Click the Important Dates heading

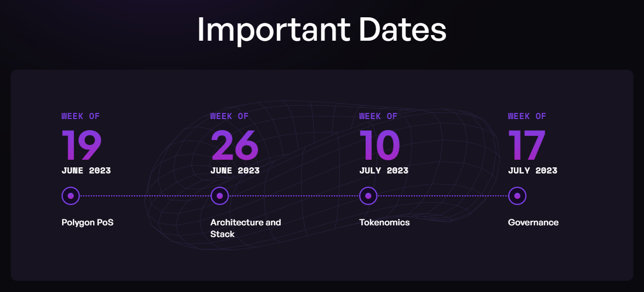point(321,30)
